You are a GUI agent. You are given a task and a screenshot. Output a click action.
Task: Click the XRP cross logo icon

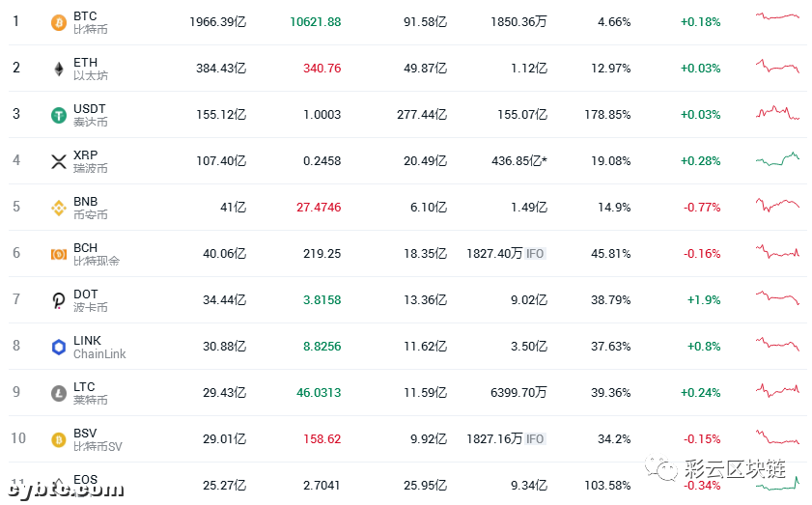pyautogui.click(x=59, y=161)
